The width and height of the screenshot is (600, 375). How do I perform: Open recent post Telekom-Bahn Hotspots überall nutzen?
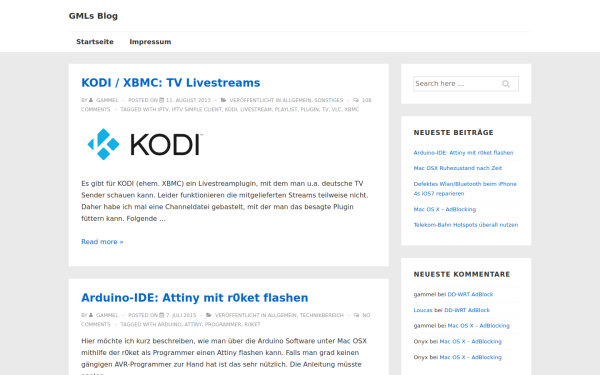click(x=466, y=225)
